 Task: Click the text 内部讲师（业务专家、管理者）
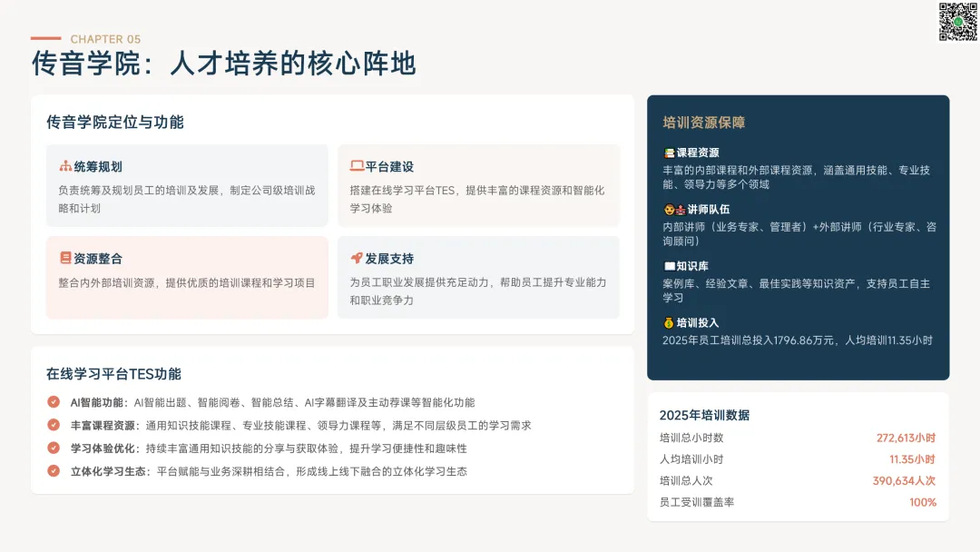pos(736,227)
